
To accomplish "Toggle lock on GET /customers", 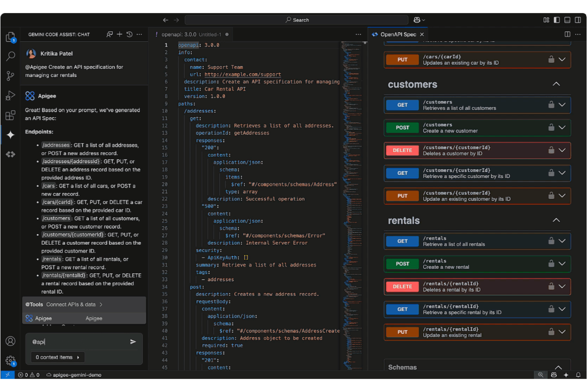I will 551,104.
